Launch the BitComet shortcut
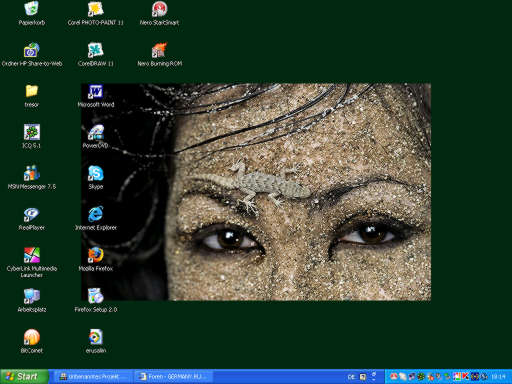 tap(32, 337)
